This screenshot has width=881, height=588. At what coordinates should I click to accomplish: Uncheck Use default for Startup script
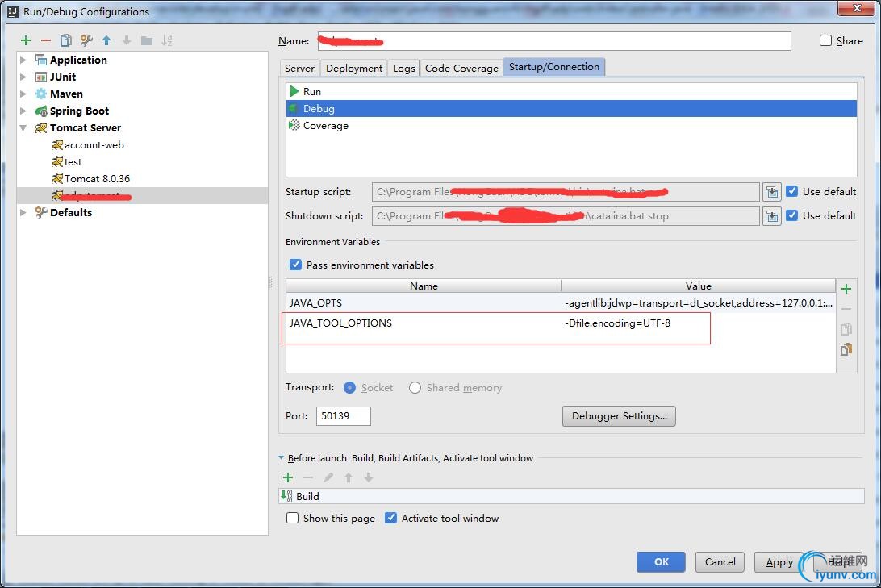[x=791, y=191]
